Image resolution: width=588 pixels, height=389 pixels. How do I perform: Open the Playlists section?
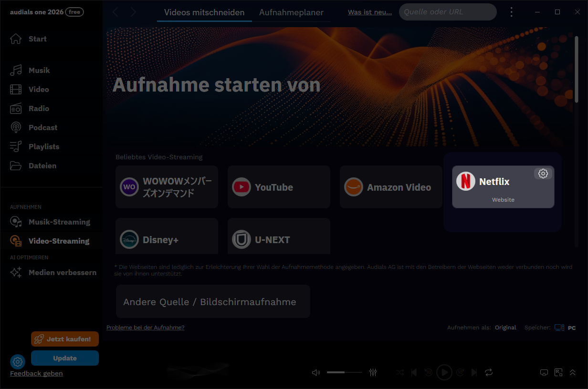click(x=34, y=147)
